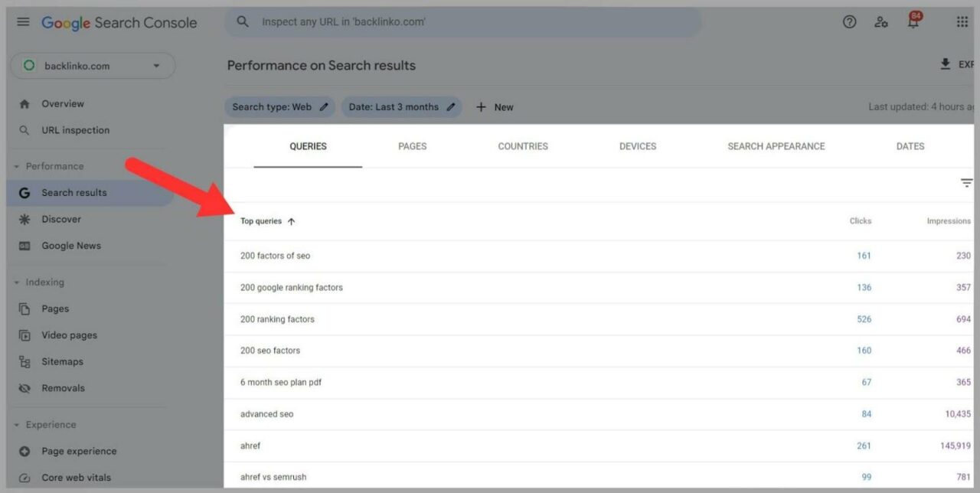Open the Removals report
Viewport: 980px width, 493px height.
[x=64, y=387]
